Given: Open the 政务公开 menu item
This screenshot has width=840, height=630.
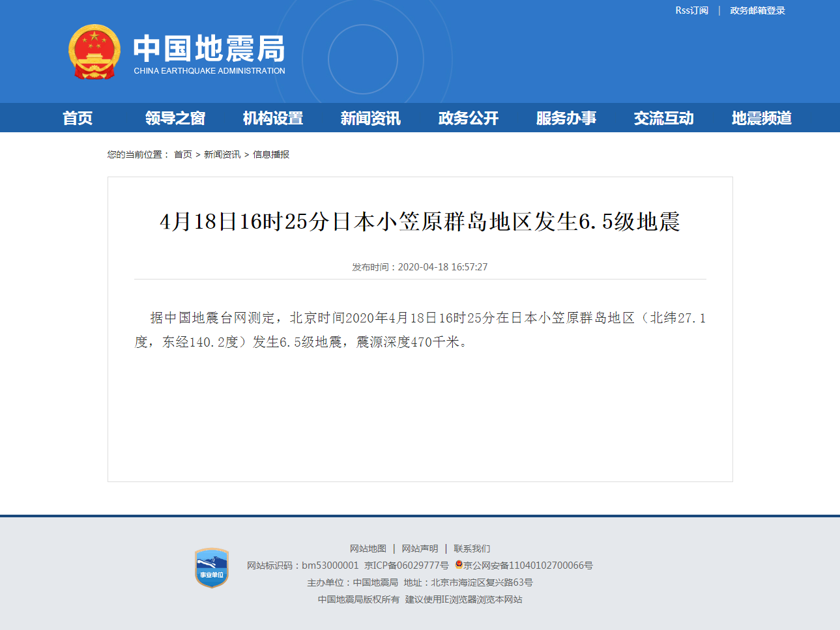Looking at the screenshot, I should [x=467, y=118].
